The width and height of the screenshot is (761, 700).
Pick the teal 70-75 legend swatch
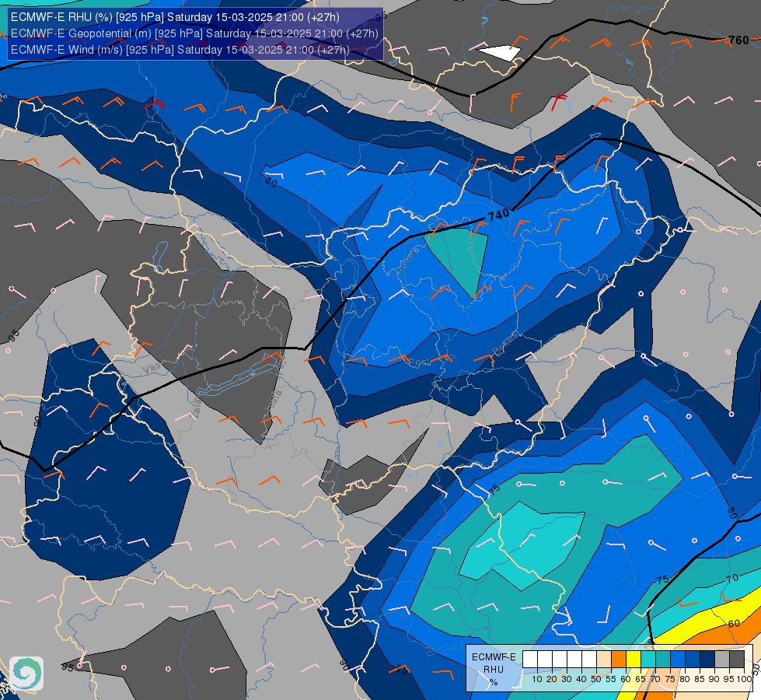pyautogui.click(x=663, y=659)
